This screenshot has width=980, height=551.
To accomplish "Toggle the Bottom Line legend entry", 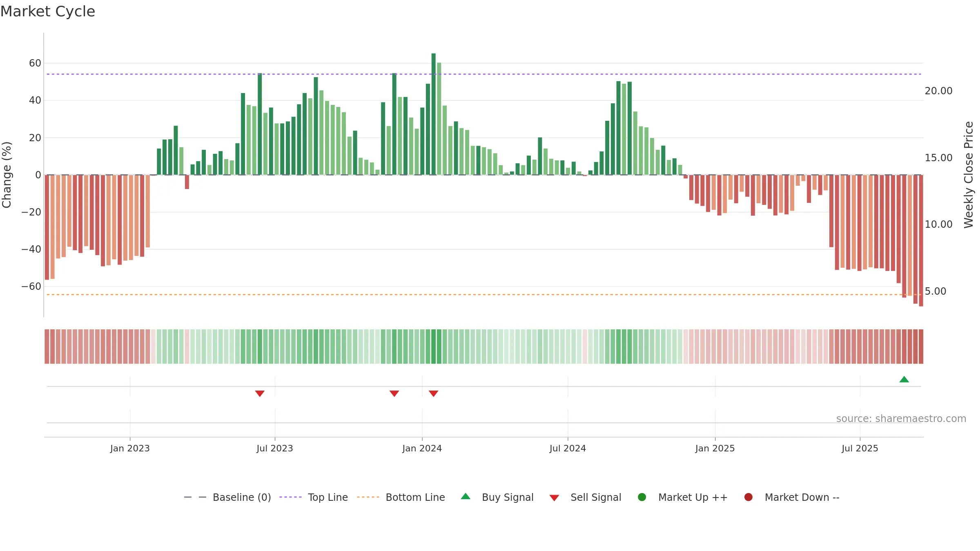I will pos(401,497).
